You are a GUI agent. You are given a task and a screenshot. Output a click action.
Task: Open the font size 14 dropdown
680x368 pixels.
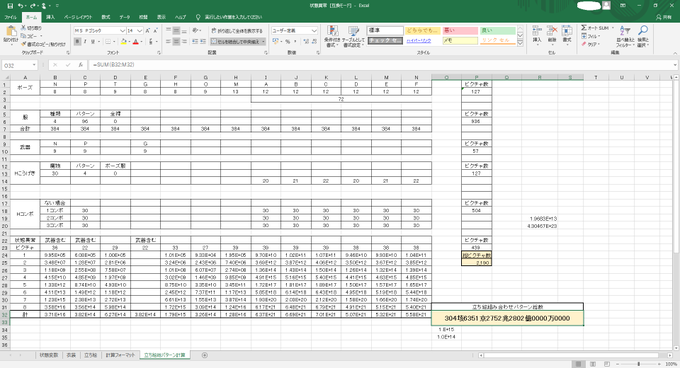[x=140, y=31]
